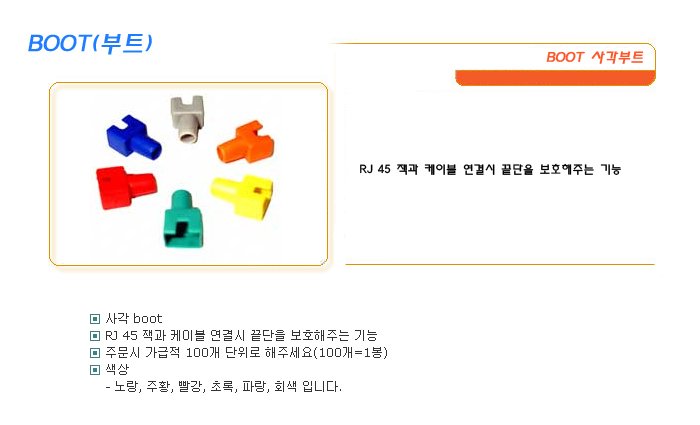Click the blue boot in the product photo

(x=134, y=139)
